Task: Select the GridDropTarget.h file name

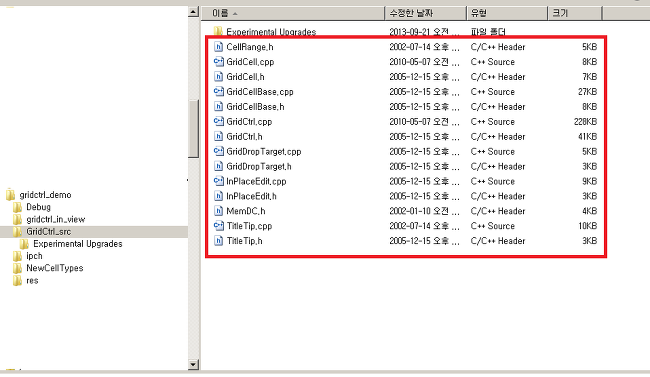Action: pos(259,166)
